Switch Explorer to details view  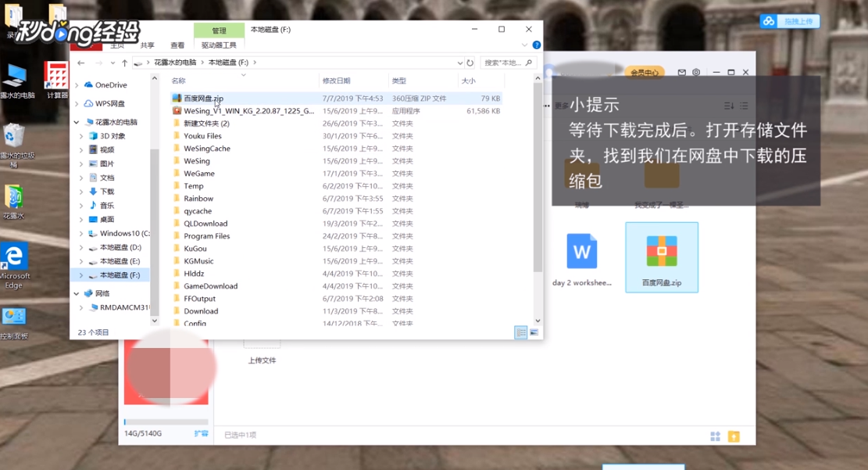tap(520, 332)
